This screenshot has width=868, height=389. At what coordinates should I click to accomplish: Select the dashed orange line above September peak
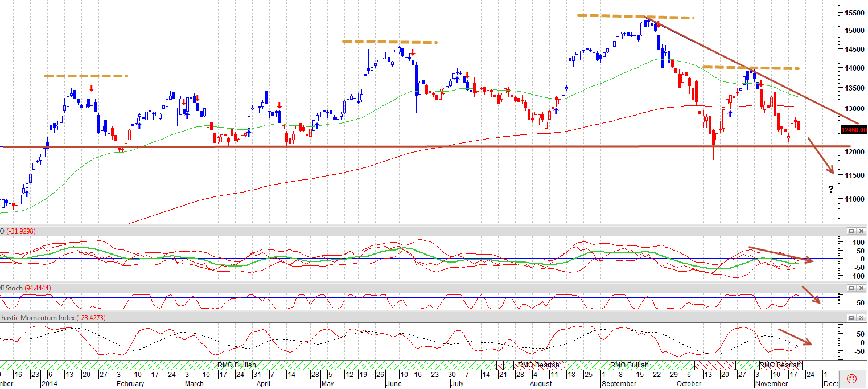point(636,17)
